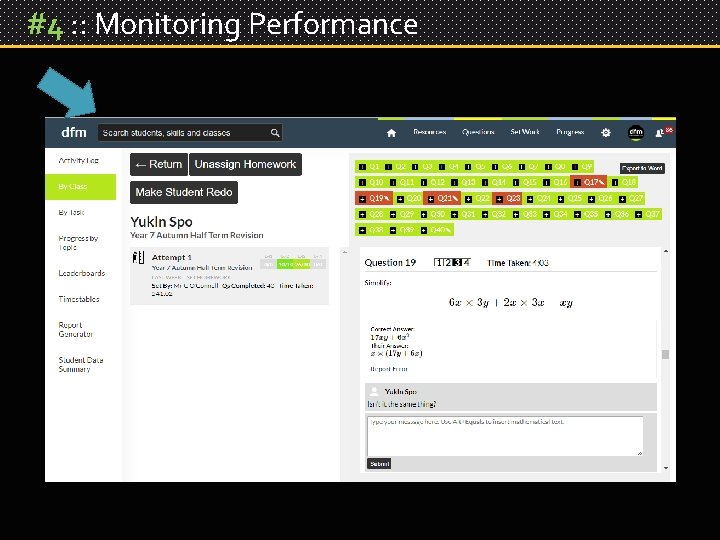Select the red Q23 question button
720x540 pixels.
click(x=507, y=198)
